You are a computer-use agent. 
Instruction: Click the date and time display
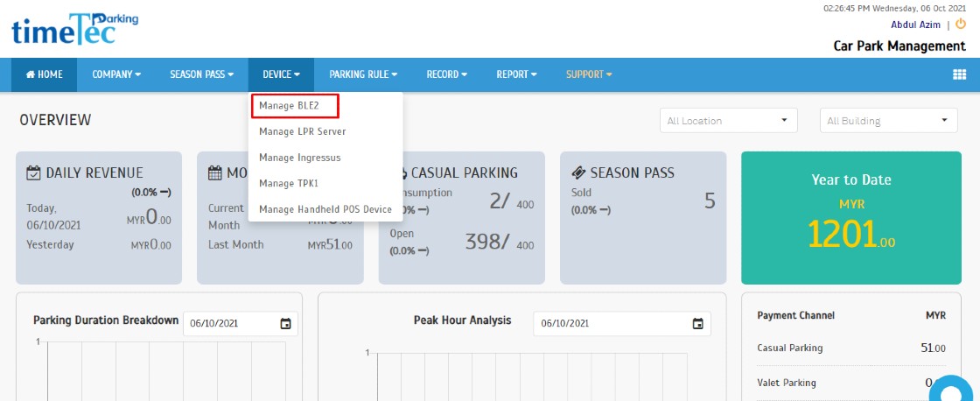(894, 9)
